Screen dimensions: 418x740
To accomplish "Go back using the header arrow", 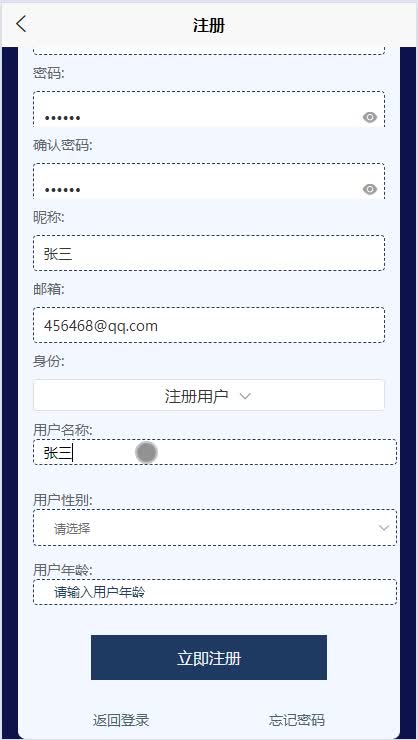I will 21,24.
